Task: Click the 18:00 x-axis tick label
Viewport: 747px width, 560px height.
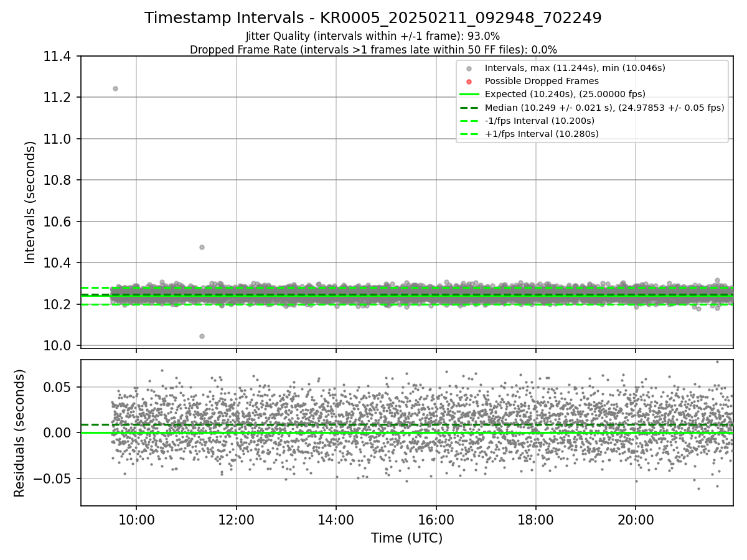Action: point(536,520)
